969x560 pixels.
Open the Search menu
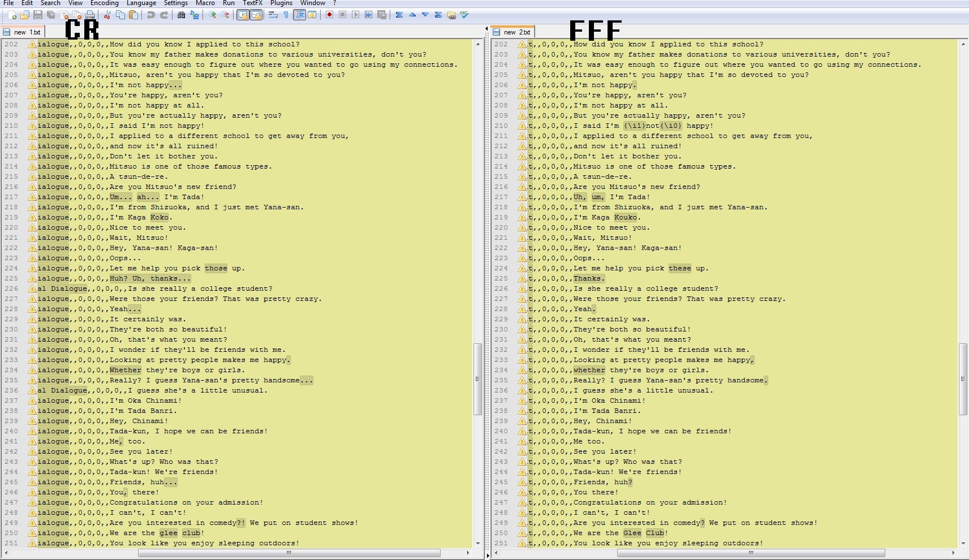(x=50, y=3)
